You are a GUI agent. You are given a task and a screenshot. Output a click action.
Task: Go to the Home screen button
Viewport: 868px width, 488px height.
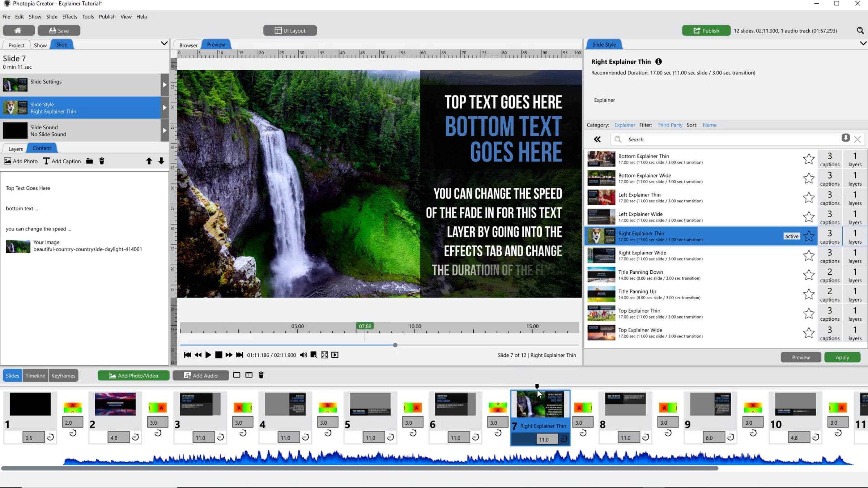[18, 30]
